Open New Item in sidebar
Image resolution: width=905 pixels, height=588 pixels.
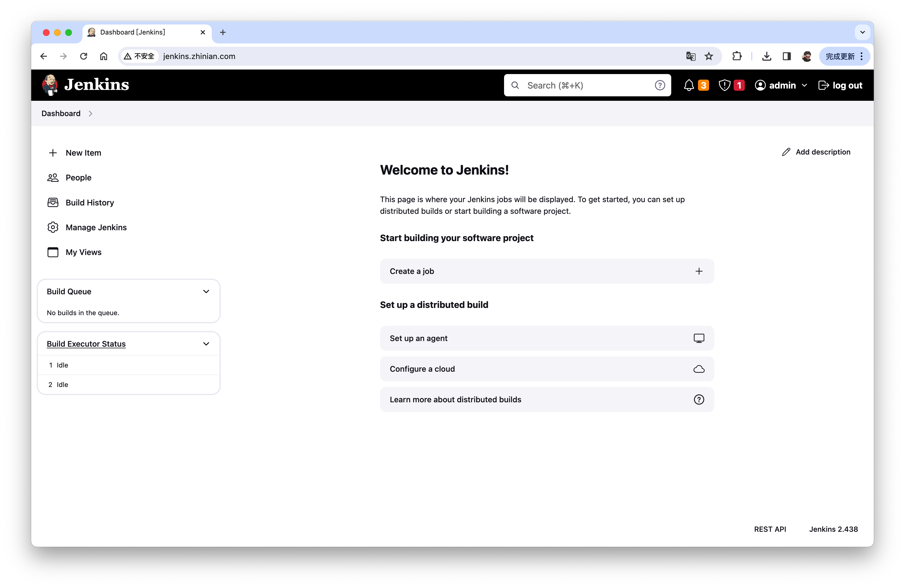pyautogui.click(x=83, y=153)
